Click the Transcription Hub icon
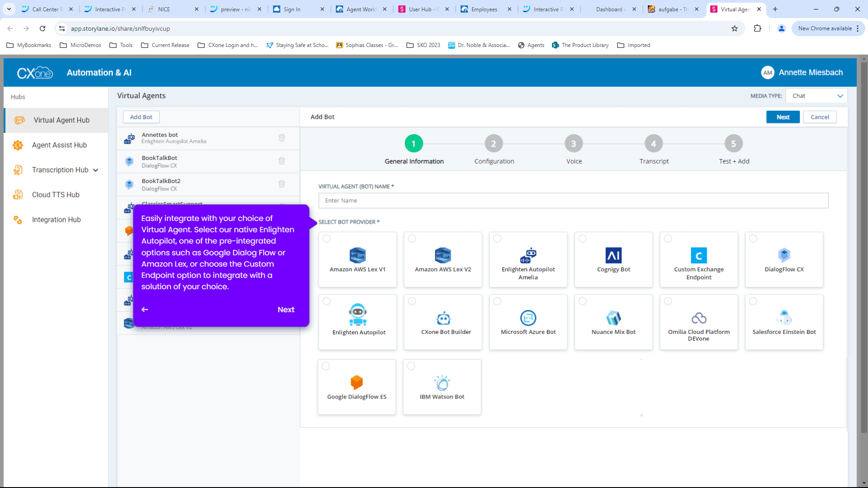The height and width of the screenshot is (488, 868). click(18, 170)
